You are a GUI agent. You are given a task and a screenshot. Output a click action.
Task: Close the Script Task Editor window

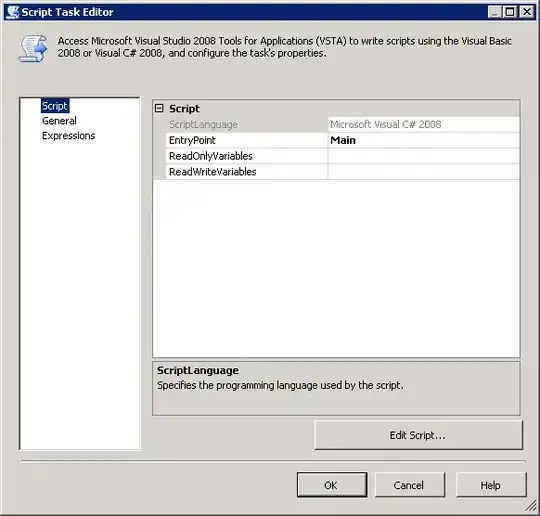click(527, 12)
